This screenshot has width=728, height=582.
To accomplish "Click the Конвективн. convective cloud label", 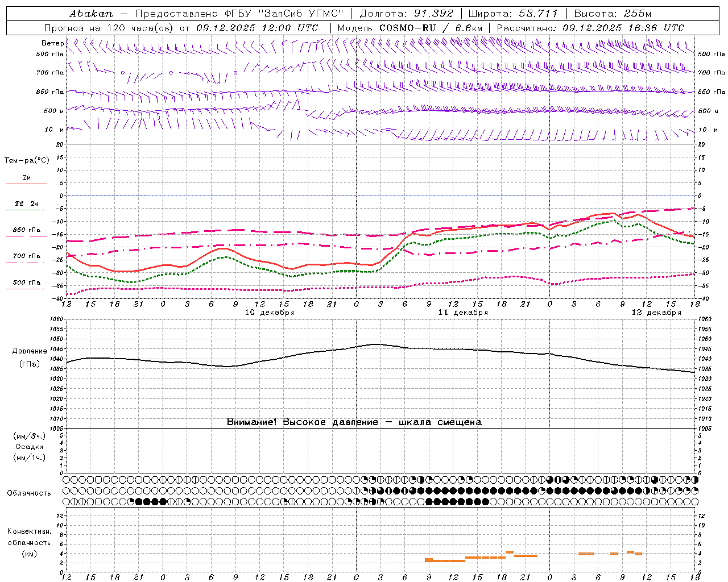I will [x=30, y=531].
